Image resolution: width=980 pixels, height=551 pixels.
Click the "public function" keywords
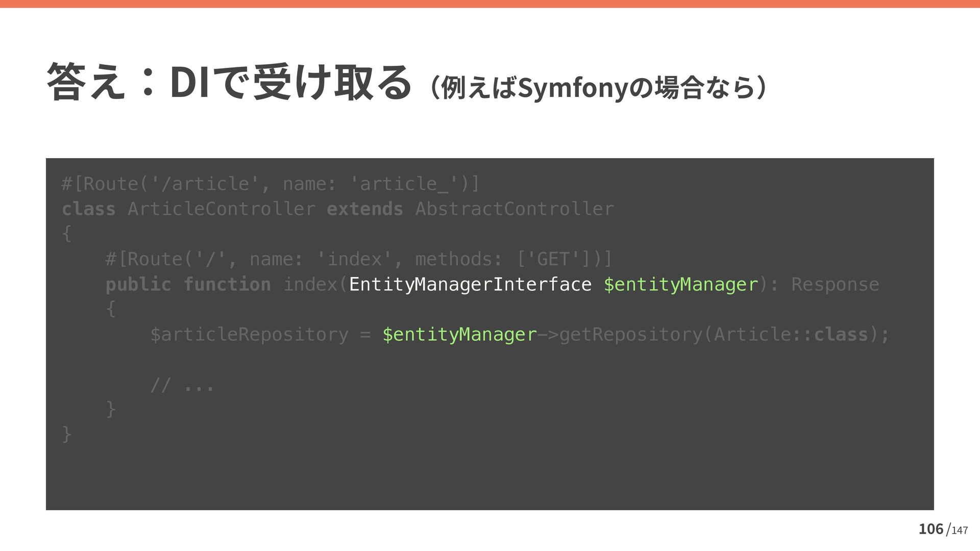click(x=188, y=284)
